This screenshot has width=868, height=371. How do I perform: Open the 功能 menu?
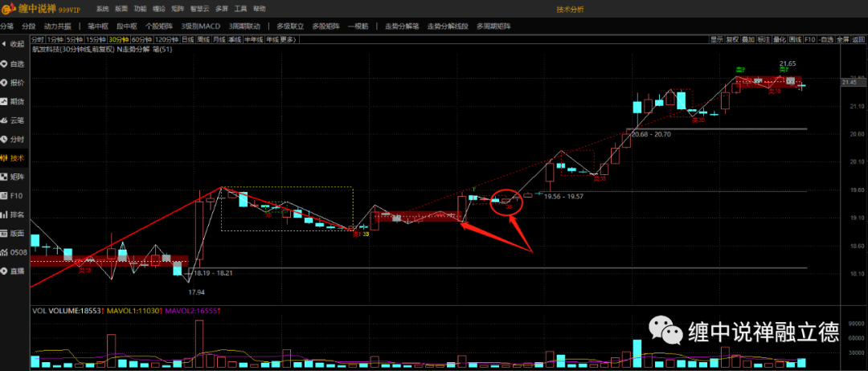141,10
